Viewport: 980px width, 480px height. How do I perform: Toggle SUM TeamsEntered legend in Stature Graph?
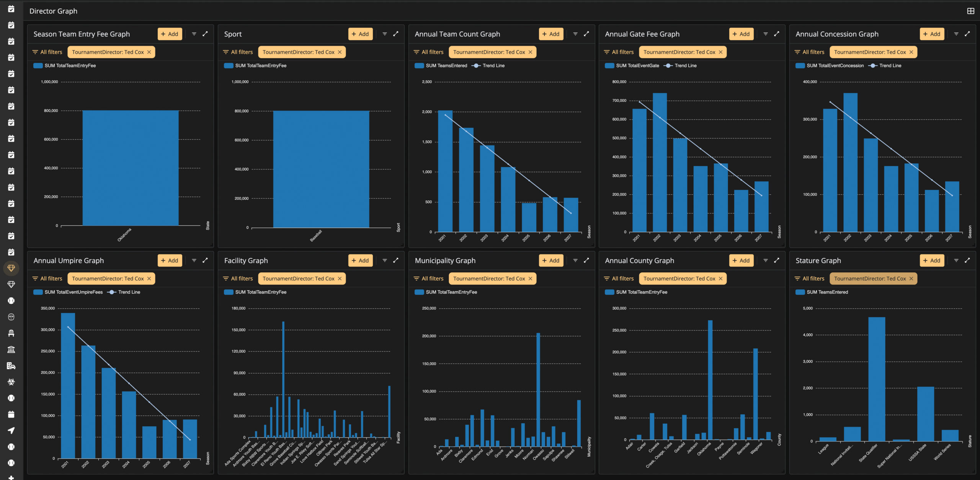tap(822, 292)
